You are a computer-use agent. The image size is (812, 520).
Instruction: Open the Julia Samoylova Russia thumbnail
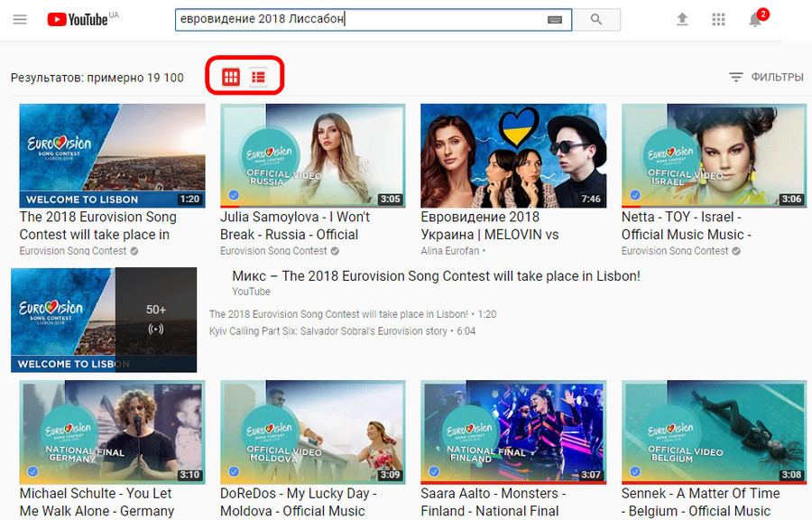pos(313,156)
